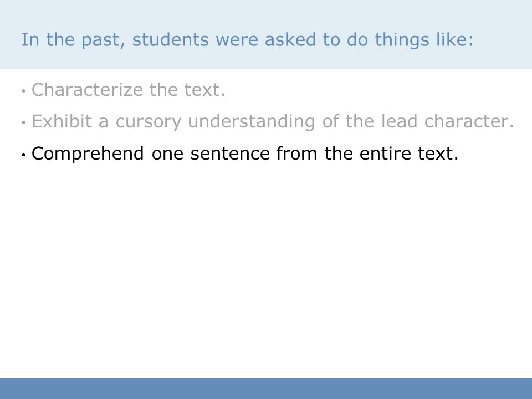Click the bullet dot before "Characterize"
532x399 pixels.
23,91
